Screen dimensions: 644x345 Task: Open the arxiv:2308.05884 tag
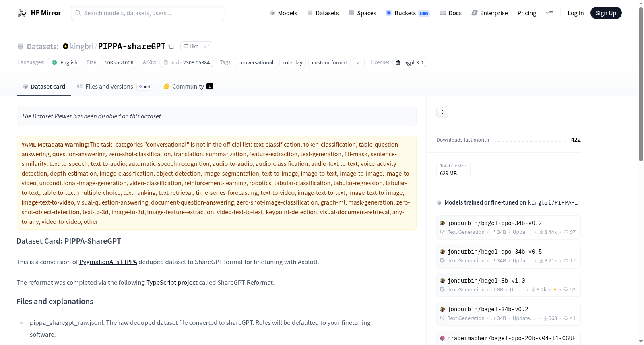pos(187,62)
